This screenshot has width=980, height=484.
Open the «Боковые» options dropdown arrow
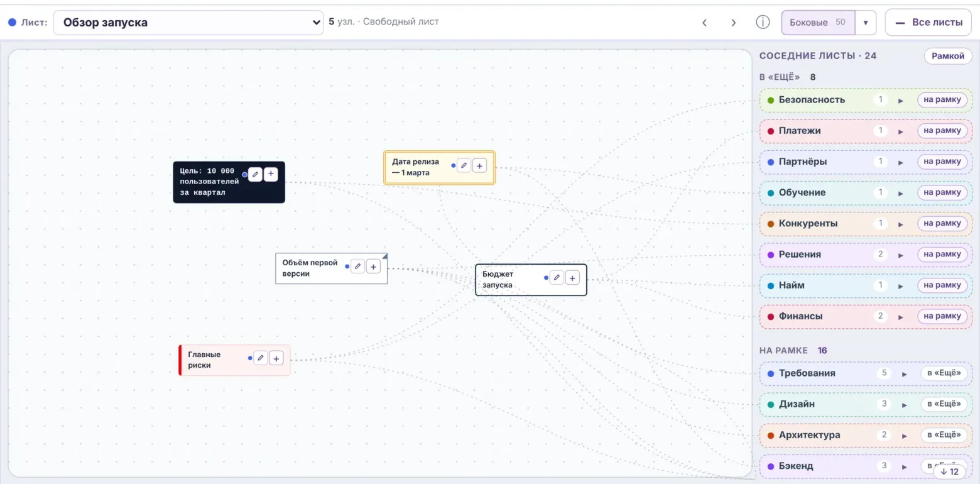click(866, 23)
